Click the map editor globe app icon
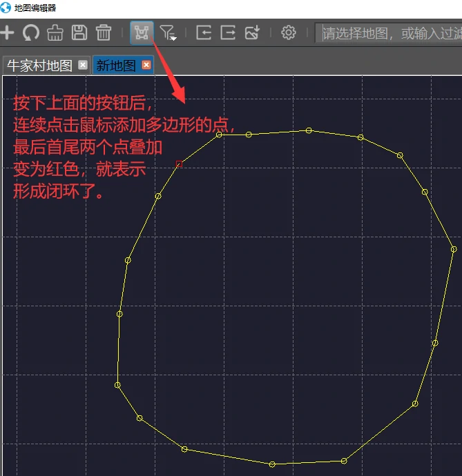This screenshot has width=462, height=476. coord(6,8)
